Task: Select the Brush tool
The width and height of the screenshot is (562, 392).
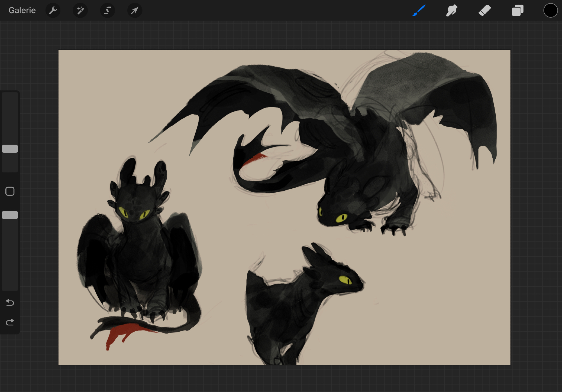Action: pos(419,11)
